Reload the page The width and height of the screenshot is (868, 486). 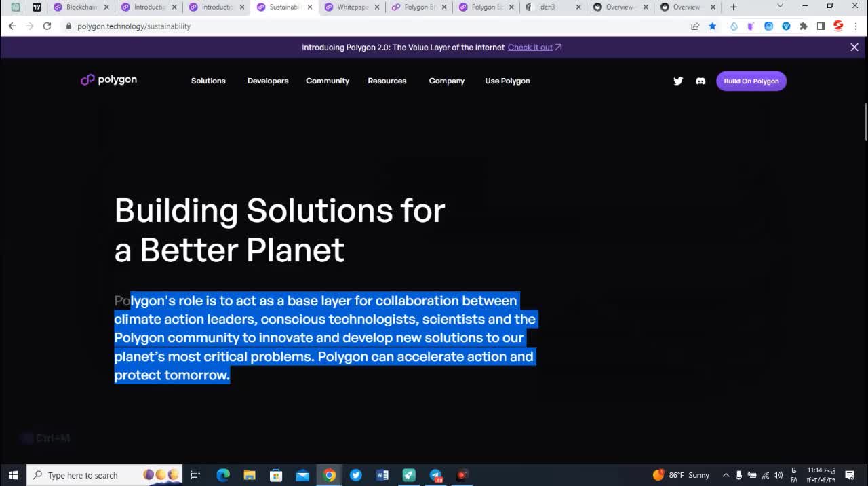[47, 26]
